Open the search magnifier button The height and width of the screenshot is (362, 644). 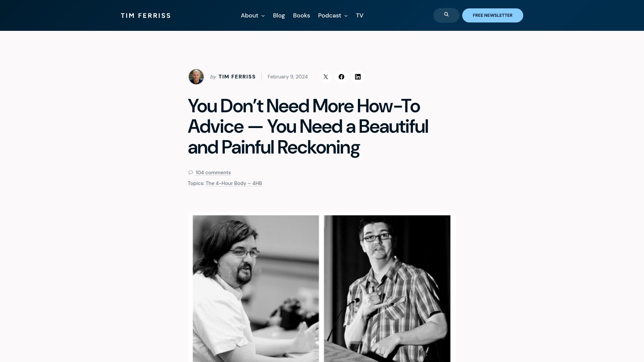click(x=446, y=15)
